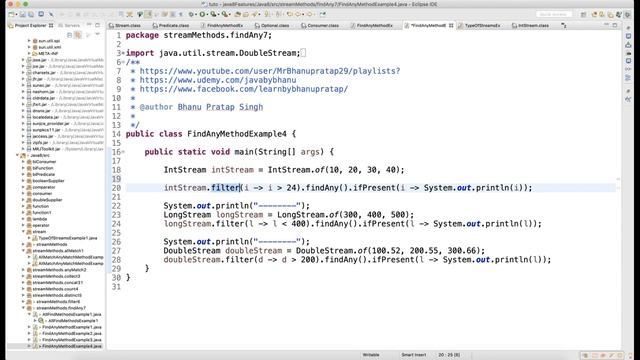Click the Debug bug toolbar icon
The height and width of the screenshot is (360, 640).
(x=191, y=14)
